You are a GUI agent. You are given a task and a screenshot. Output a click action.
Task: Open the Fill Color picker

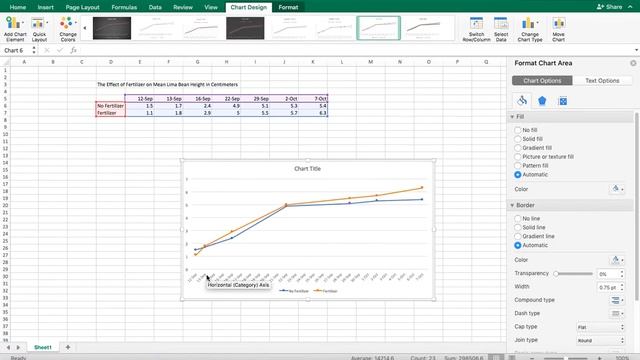[617, 189]
